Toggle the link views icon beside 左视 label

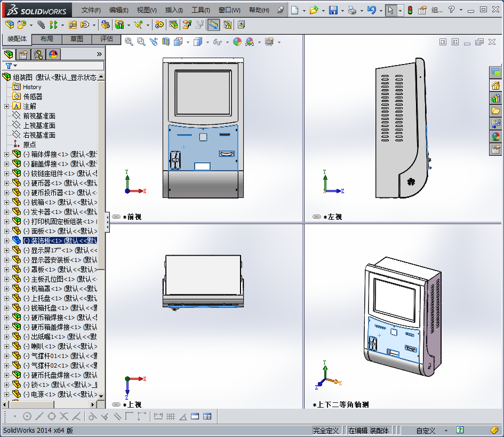point(317,217)
